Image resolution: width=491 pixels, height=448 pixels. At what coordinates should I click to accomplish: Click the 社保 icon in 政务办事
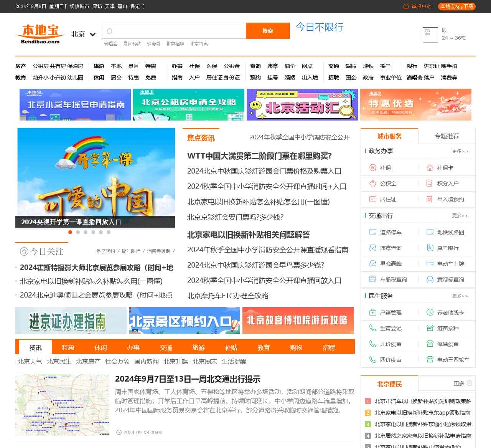point(372,168)
